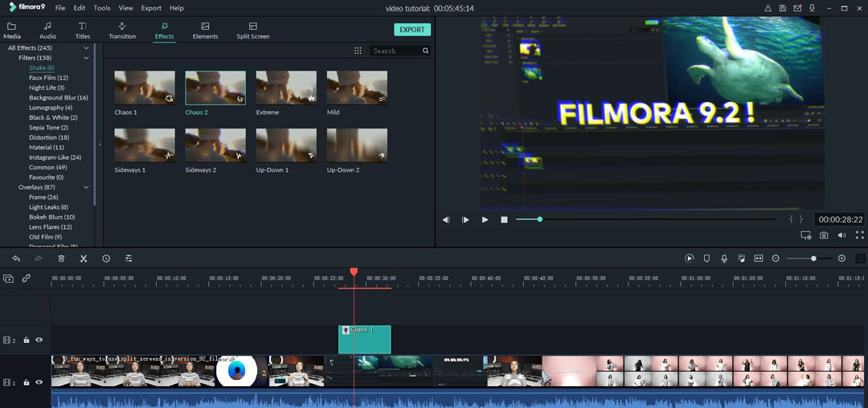Viewport: 868px width, 408px height.
Task: Select Faux Film (12) filter category
Action: coord(48,78)
